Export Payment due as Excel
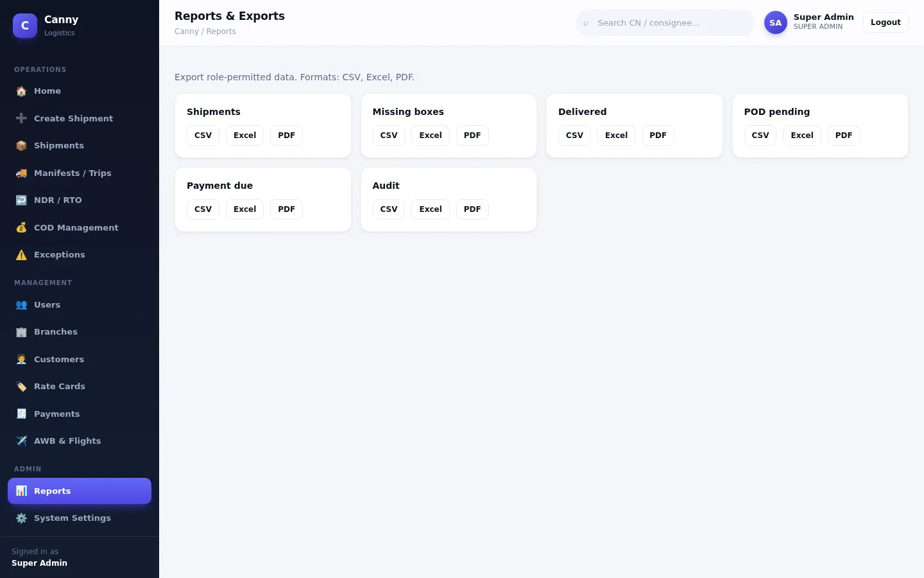The image size is (924, 578). (x=244, y=209)
